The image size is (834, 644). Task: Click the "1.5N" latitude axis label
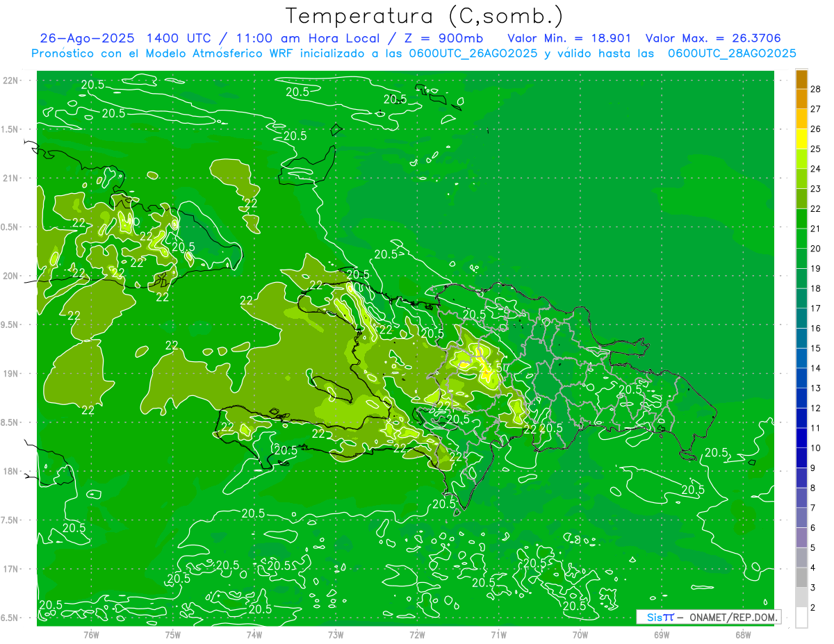tap(10, 129)
